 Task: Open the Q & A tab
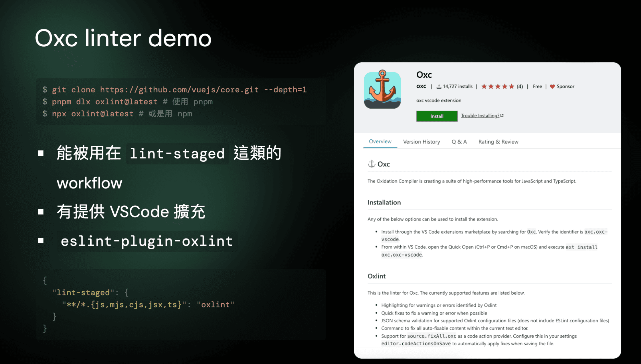tap(459, 142)
